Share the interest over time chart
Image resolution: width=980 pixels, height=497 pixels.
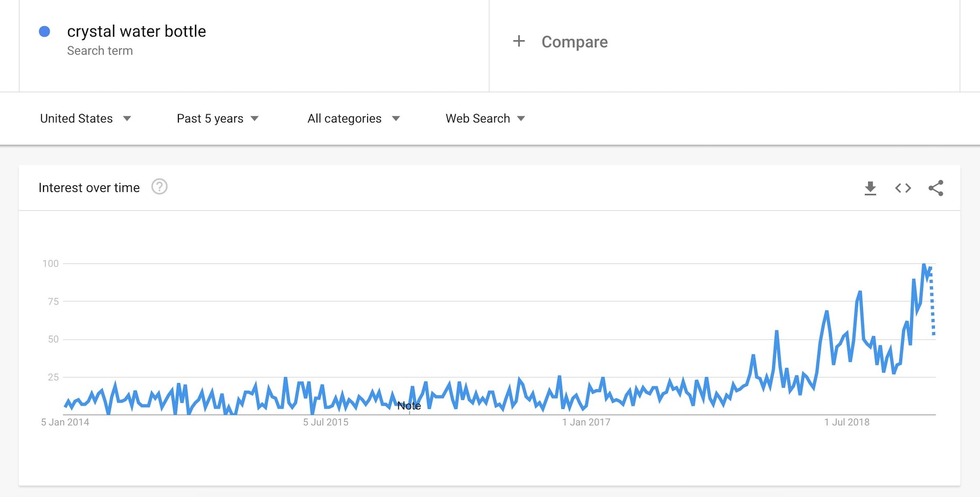935,188
